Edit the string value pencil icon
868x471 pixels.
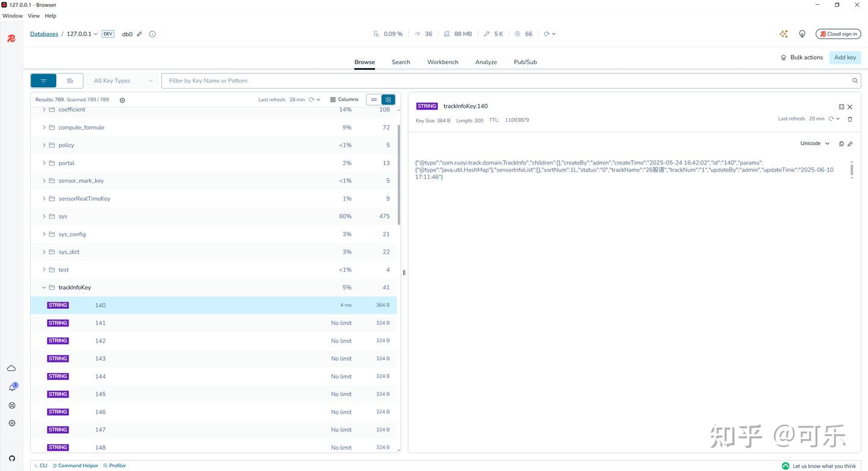[x=850, y=144]
